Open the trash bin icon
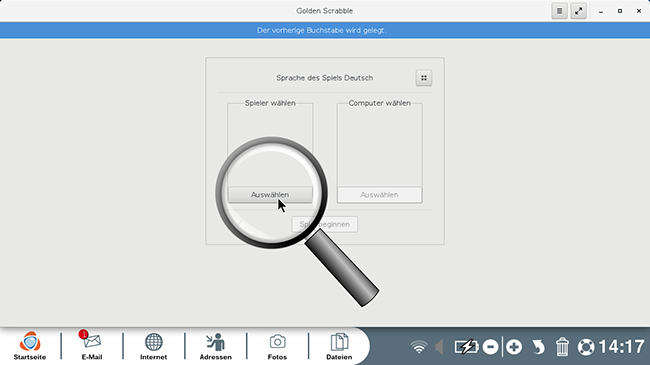This screenshot has width=650, height=365. coord(562,347)
